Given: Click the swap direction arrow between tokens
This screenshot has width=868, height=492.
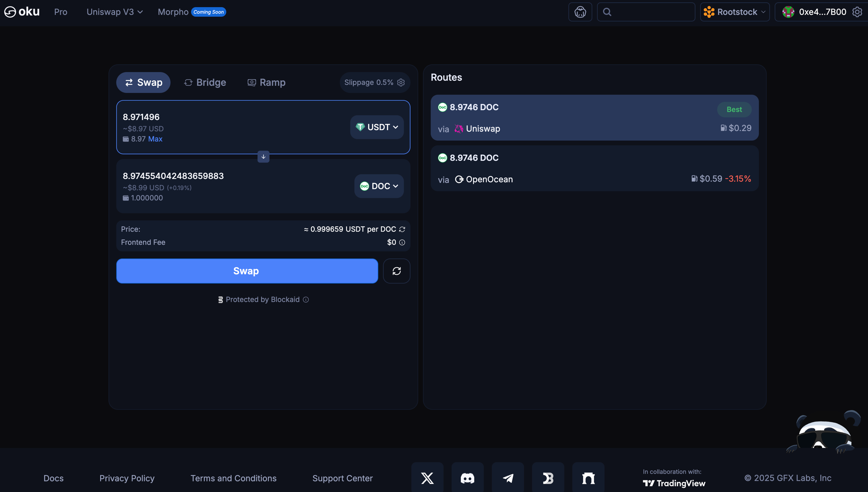Looking at the screenshot, I should pyautogui.click(x=263, y=157).
